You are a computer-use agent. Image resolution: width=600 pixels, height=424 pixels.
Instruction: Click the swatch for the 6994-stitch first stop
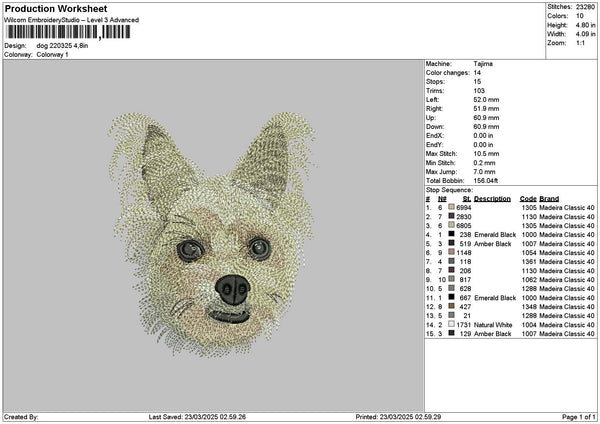(x=451, y=207)
